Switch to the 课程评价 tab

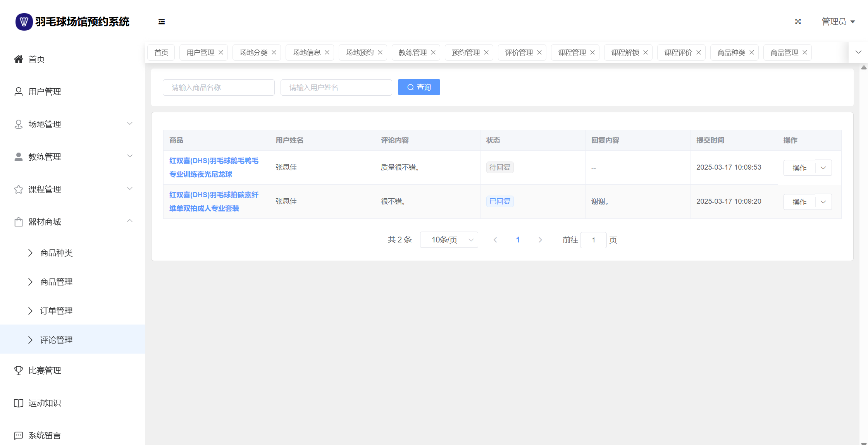(x=678, y=52)
